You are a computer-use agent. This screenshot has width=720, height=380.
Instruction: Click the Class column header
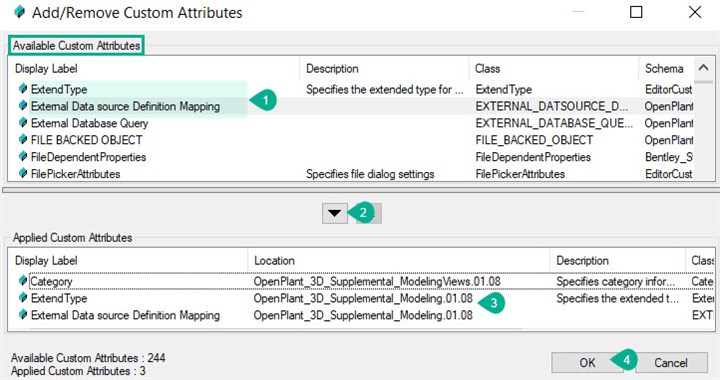(487, 69)
